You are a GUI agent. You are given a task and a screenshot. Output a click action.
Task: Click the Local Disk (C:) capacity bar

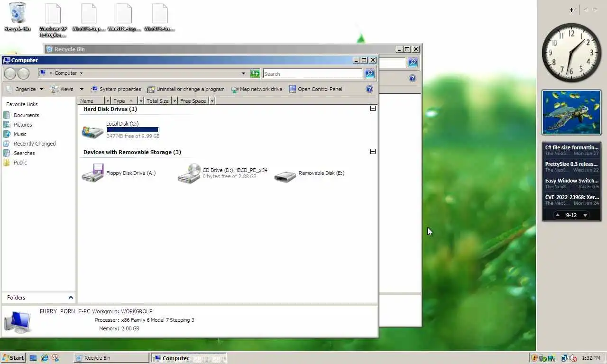(133, 129)
